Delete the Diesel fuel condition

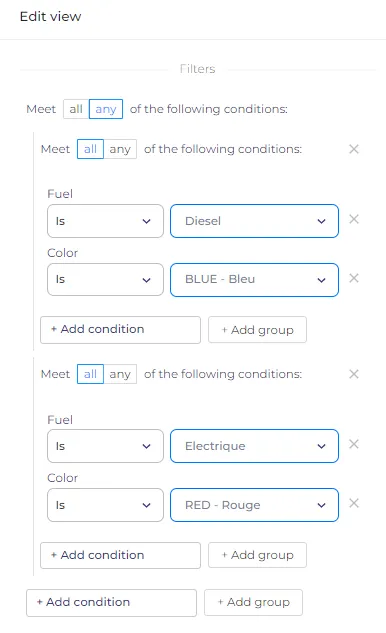point(354,219)
